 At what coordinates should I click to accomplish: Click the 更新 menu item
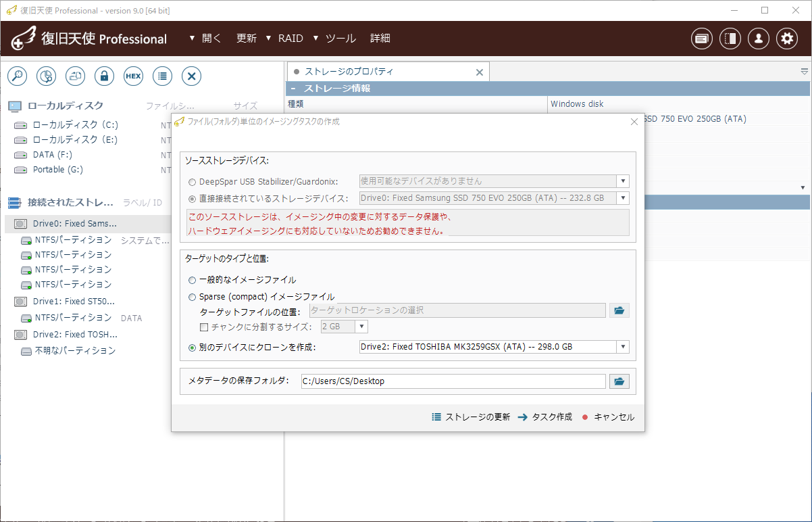(x=247, y=39)
